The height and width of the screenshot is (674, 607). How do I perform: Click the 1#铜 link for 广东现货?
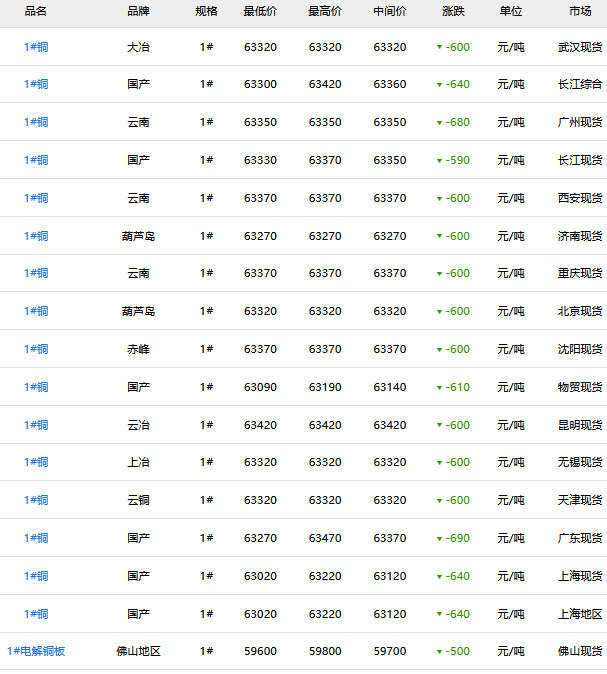(x=36, y=538)
